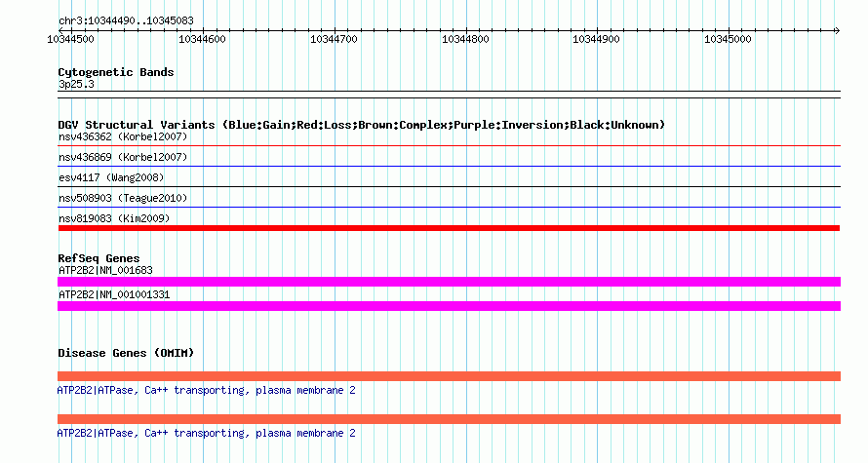Image resolution: width=868 pixels, height=463 pixels.
Task: Click the second orange OMIM disease gene bar
Action: pyautogui.click(x=449, y=419)
